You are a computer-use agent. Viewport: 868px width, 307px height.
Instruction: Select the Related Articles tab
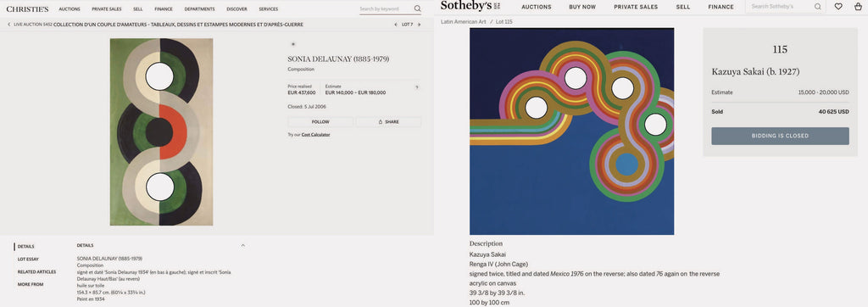36,272
